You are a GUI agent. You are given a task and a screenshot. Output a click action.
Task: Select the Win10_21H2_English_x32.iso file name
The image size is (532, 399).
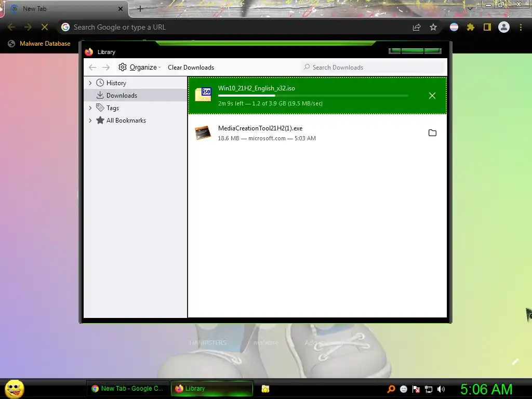coord(257,88)
